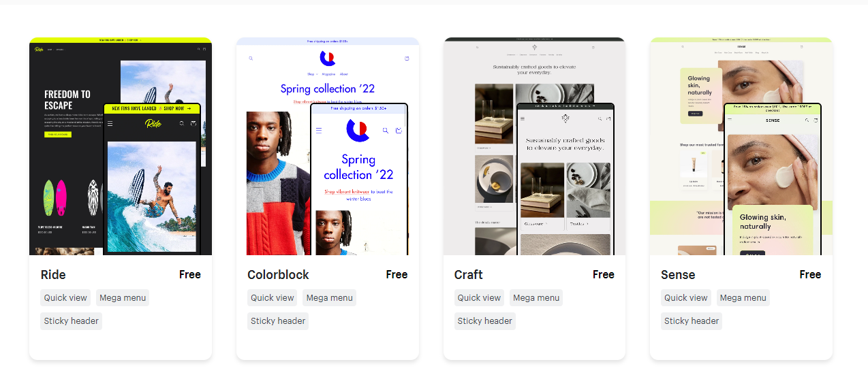Click the Craft theme title
The width and height of the screenshot is (868, 377).
pos(469,275)
